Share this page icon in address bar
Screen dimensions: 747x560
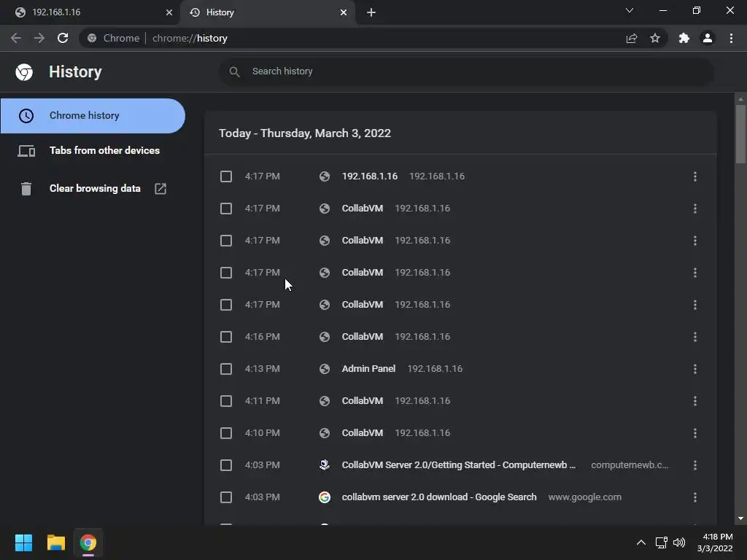pyautogui.click(x=632, y=39)
